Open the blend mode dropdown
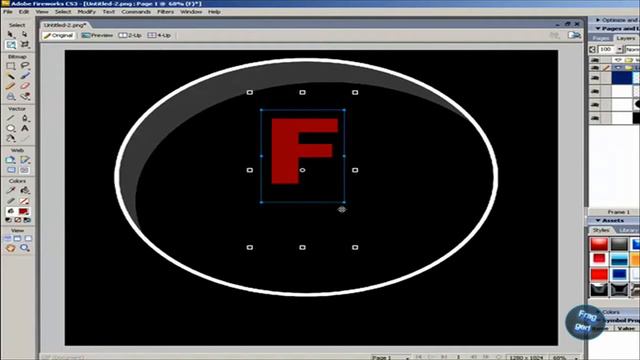The image size is (640, 360). point(633,49)
